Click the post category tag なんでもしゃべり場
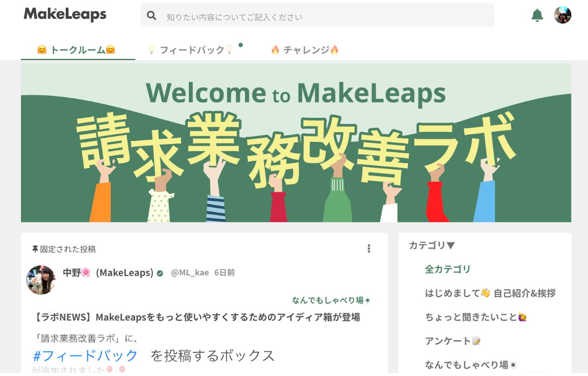This screenshot has width=588, height=376. tap(331, 300)
